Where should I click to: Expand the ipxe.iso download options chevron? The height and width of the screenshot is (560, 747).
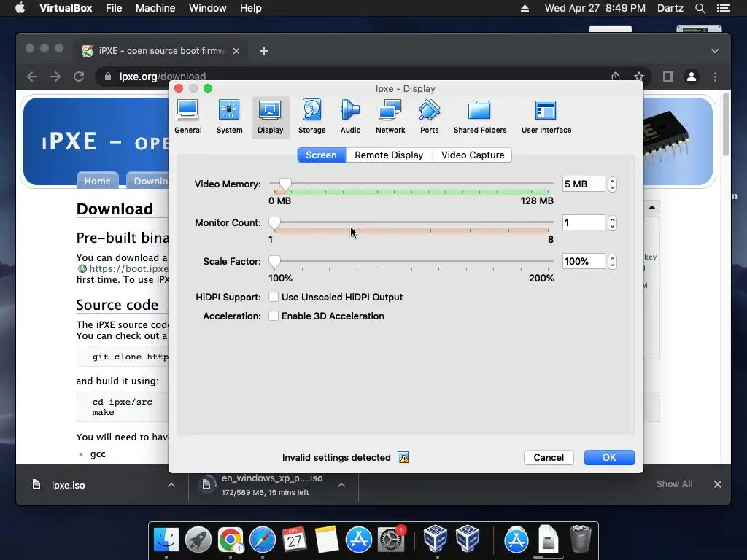point(171,485)
